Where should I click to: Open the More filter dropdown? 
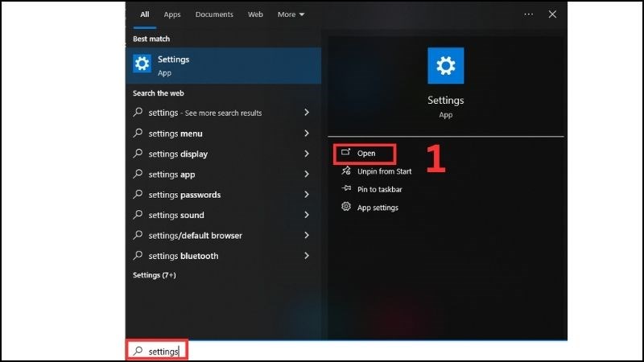291,14
